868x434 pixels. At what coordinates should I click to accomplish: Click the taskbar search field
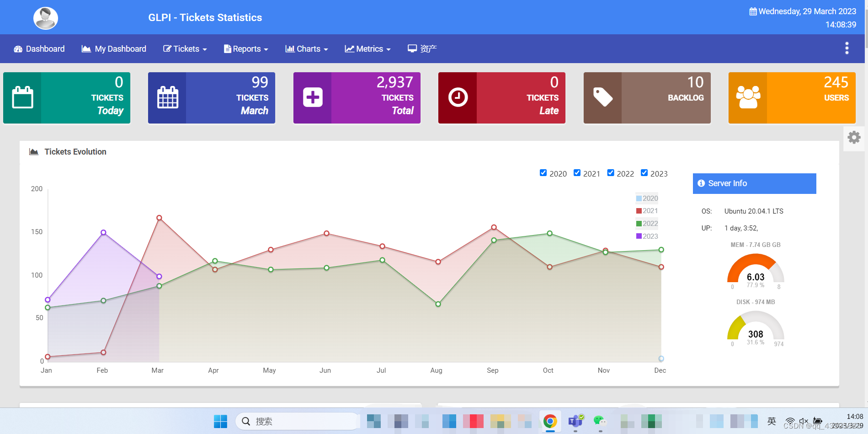point(297,421)
